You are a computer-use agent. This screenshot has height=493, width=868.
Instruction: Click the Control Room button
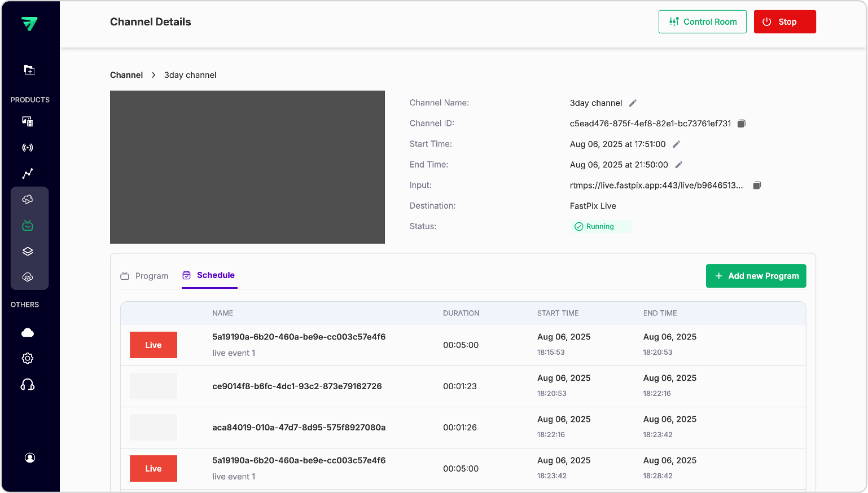[x=703, y=22]
